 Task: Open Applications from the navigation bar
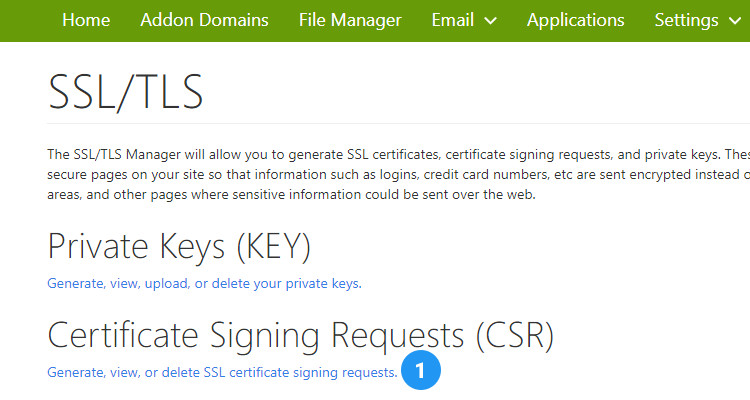click(x=575, y=20)
